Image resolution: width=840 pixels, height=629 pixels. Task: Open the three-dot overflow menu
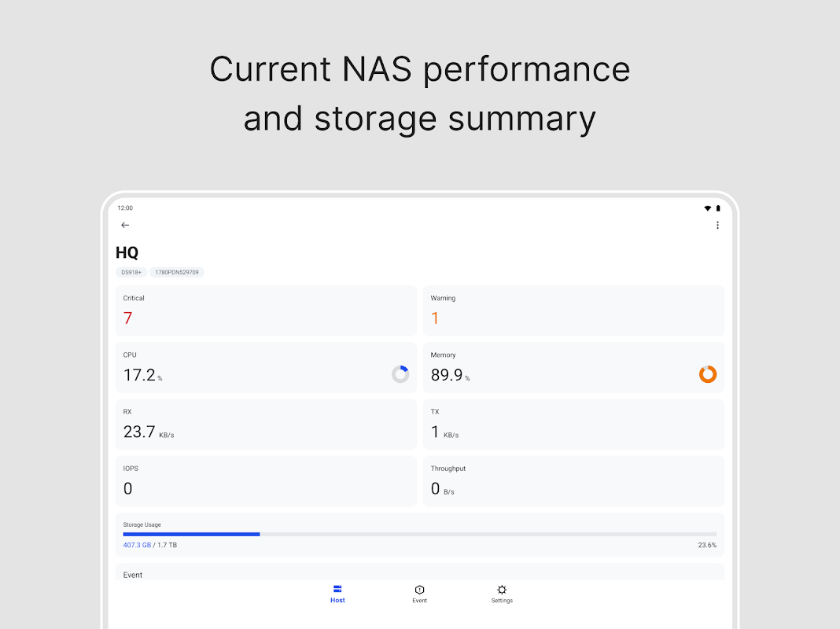[717, 226]
